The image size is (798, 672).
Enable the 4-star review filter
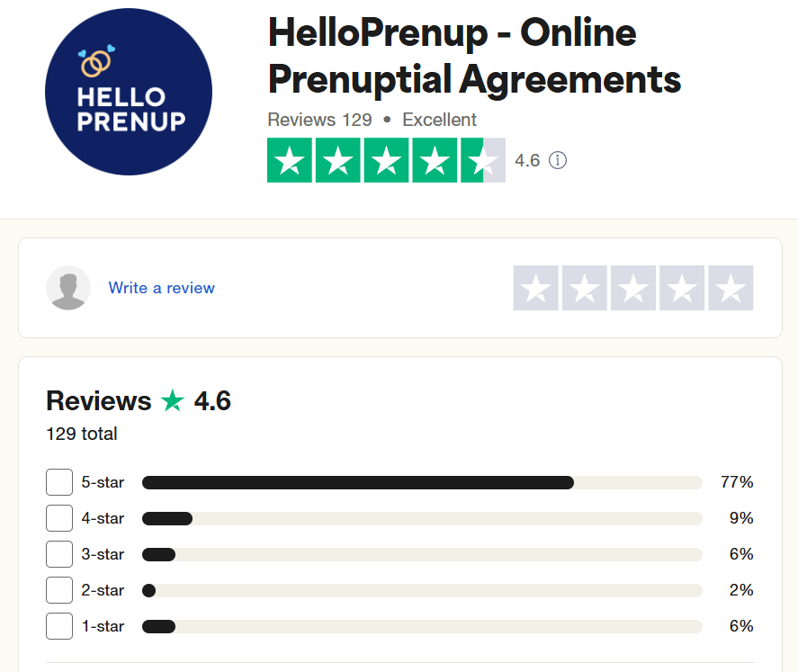pos(59,518)
